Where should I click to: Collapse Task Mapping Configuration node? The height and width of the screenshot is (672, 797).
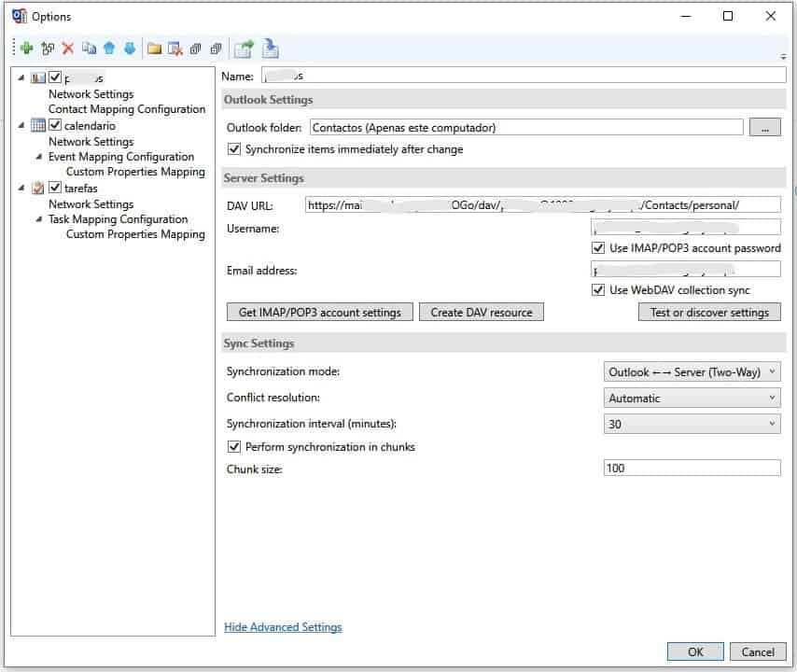(39, 219)
